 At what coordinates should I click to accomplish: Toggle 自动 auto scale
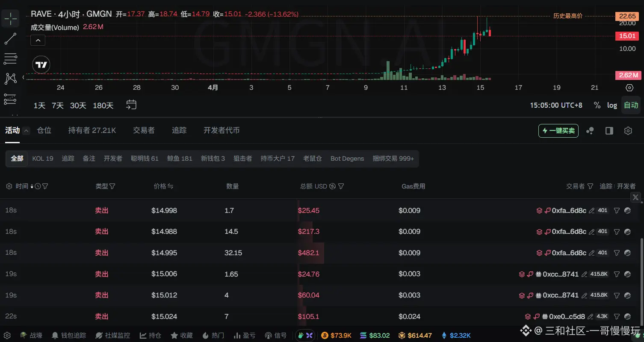coord(631,105)
